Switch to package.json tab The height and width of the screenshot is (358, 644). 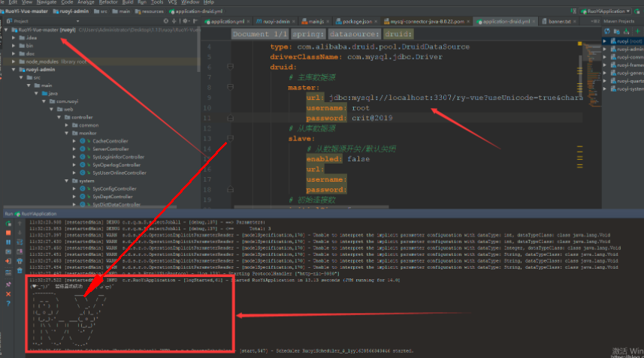point(355,21)
